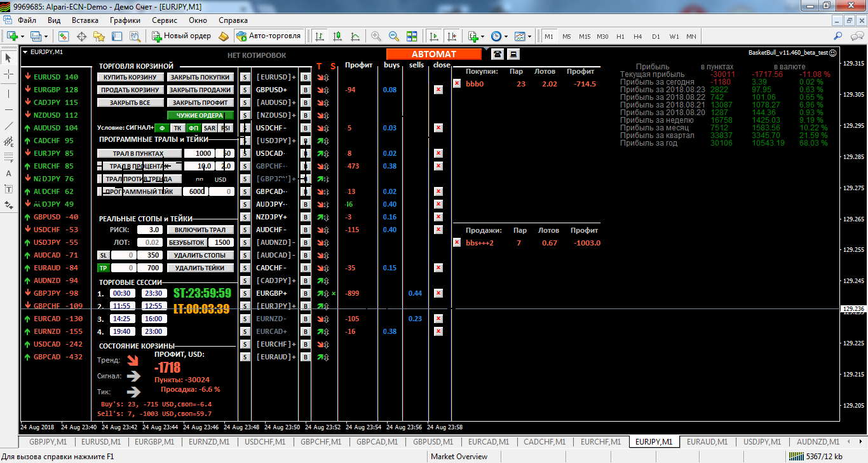The image size is (868, 463).
Task: Switch to the GBPUSD,M1 chart tab
Action: (434, 441)
